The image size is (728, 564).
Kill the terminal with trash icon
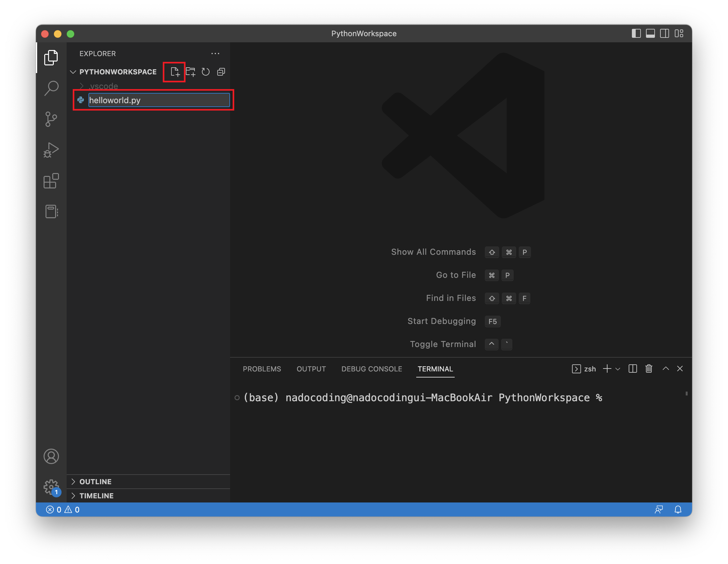tap(648, 369)
